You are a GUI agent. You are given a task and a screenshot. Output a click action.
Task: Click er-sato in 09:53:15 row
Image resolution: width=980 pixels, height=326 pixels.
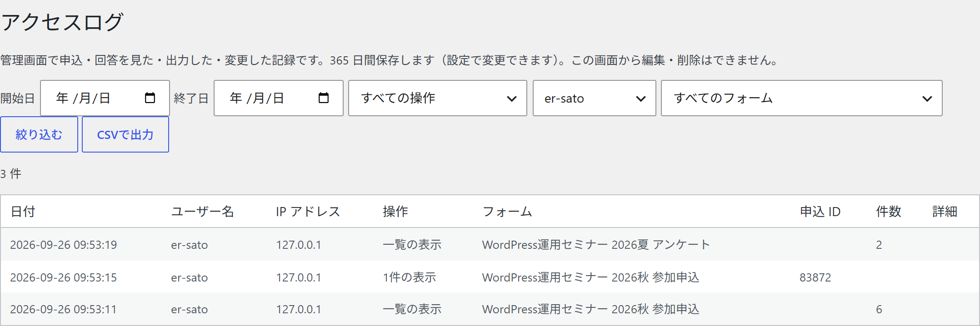click(190, 278)
